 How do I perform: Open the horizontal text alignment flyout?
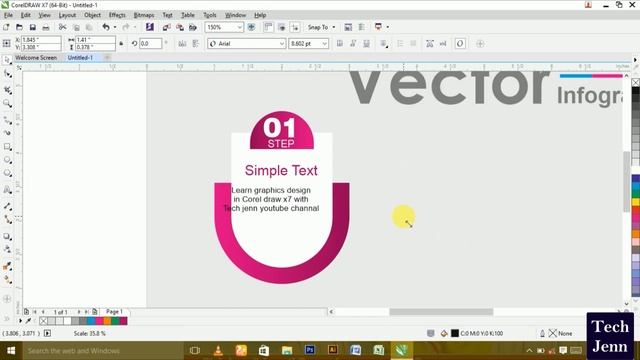pos(384,44)
